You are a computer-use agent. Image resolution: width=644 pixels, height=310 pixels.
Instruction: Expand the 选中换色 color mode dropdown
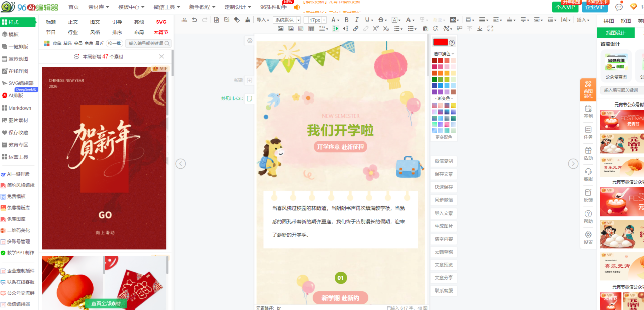pos(444,54)
